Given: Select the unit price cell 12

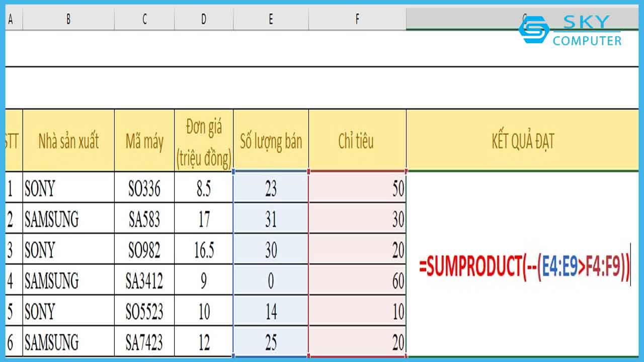Looking at the screenshot, I should coord(204,342).
